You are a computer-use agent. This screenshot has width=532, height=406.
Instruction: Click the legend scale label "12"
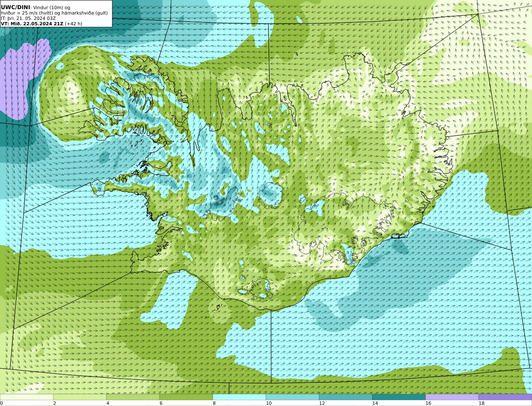coord(322,403)
